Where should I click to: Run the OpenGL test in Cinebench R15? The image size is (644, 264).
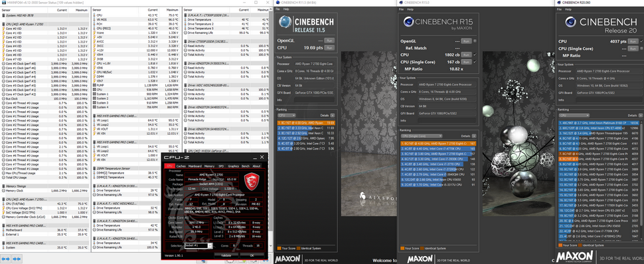coord(466,41)
